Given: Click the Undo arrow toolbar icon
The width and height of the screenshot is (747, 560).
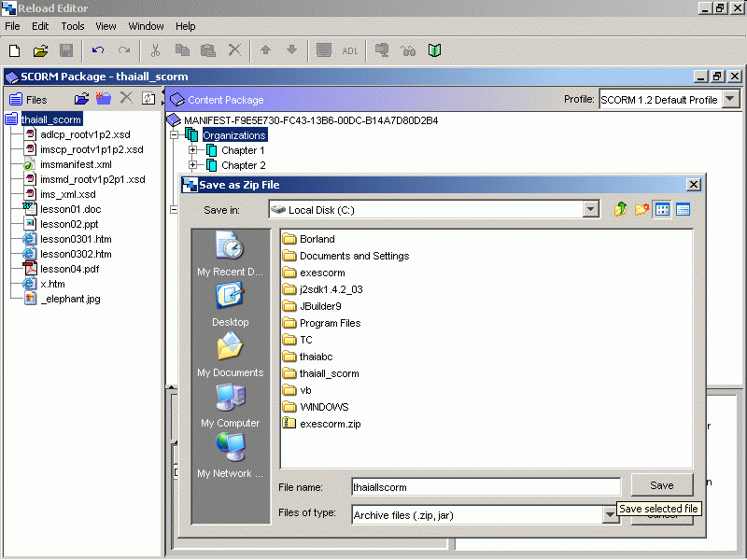Looking at the screenshot, I should coord(98,50).
